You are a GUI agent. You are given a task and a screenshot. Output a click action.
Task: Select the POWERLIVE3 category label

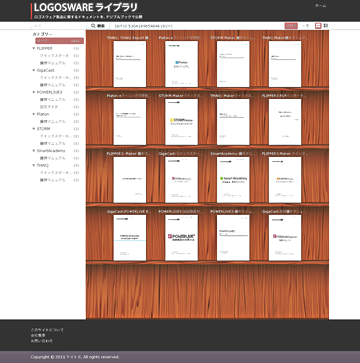(49, 92)
